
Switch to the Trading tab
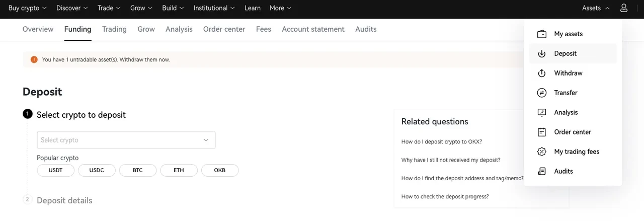tap(114, 29)
